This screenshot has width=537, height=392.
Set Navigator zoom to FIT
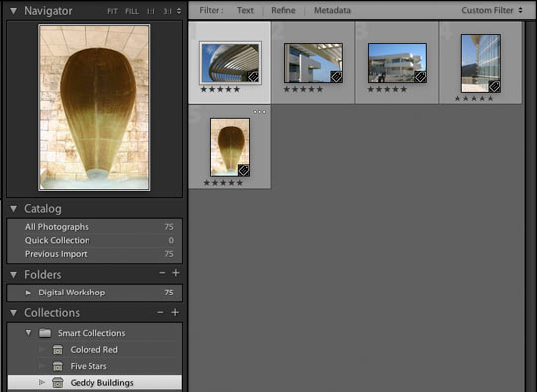(x=112, y=11)
